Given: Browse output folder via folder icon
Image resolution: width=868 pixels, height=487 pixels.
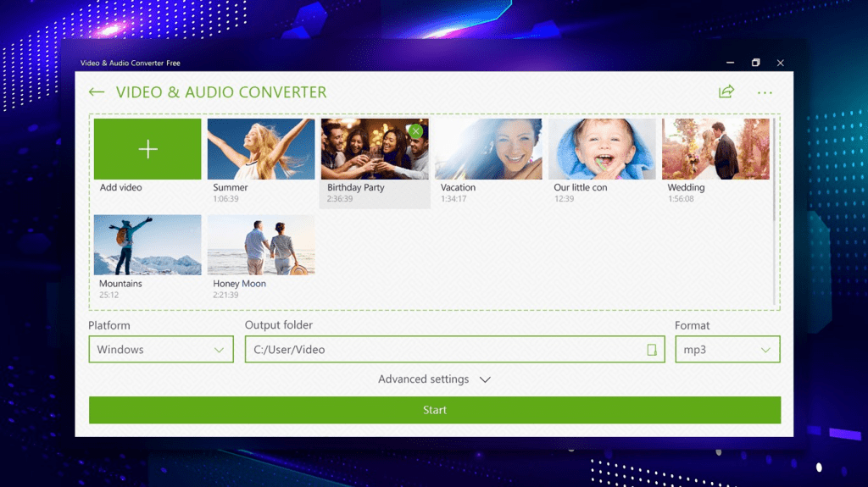Looking at the screenshot, I should 651,350.
